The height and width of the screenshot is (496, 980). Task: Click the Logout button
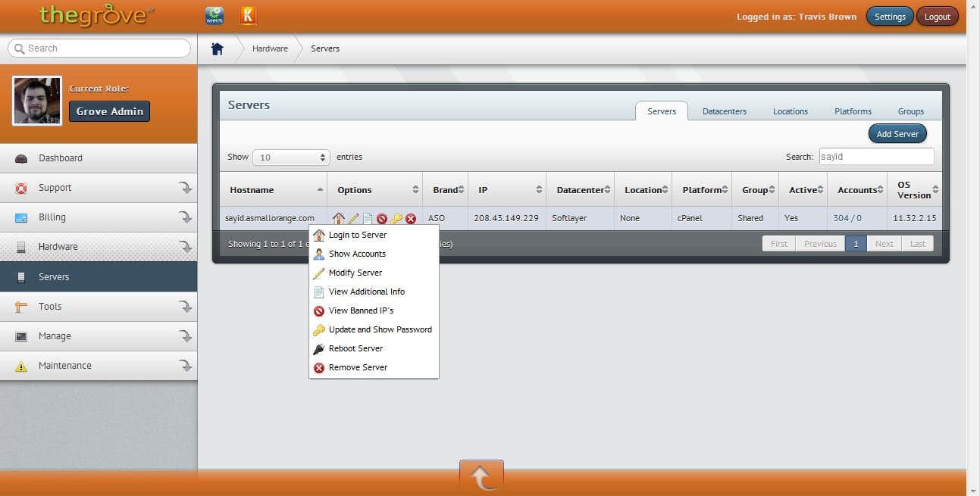[x=937, y=17]
